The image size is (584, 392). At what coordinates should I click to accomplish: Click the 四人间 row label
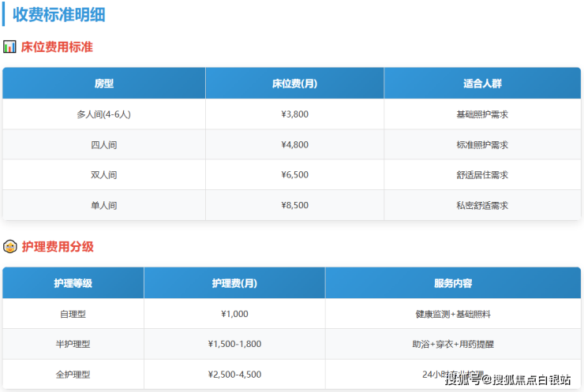(104, 145)
